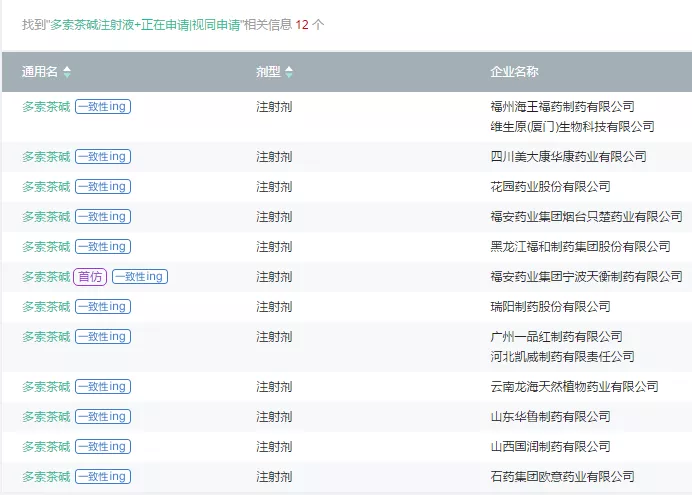692x495 pixels.
Task: Click the 企业名称 column header
Action: click(x=514, y=71)
